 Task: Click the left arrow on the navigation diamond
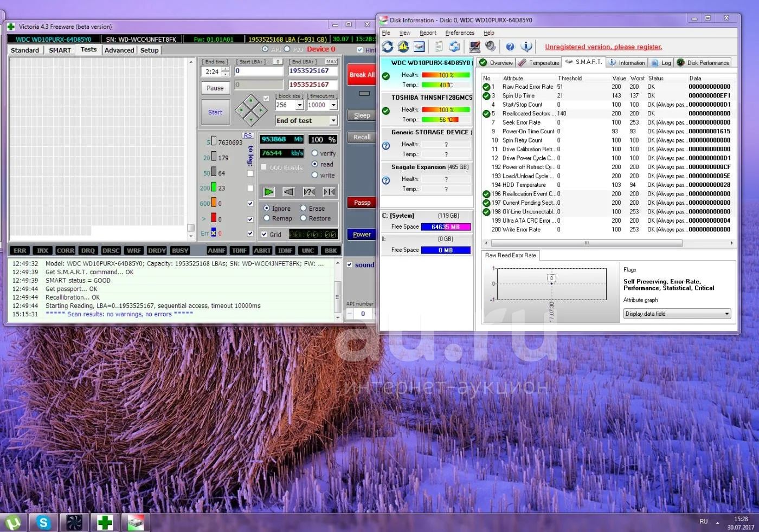click(241, 111)
